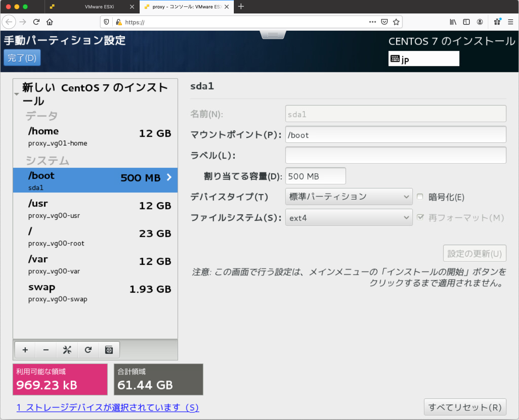Click the add partition plus icon

(25, 350)
